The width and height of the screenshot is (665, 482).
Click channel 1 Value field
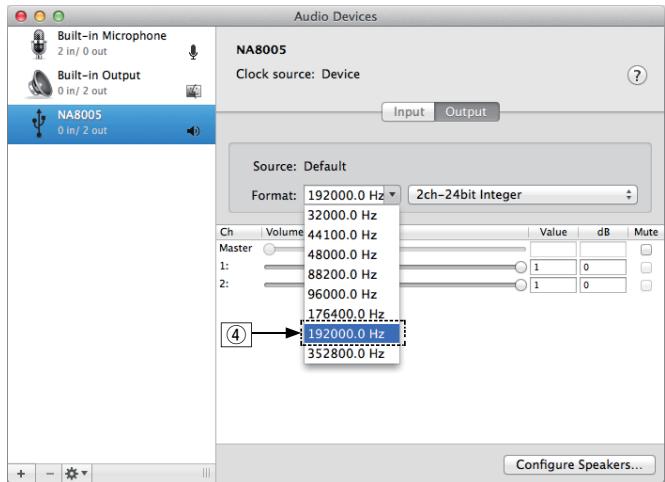click(553, 267)
